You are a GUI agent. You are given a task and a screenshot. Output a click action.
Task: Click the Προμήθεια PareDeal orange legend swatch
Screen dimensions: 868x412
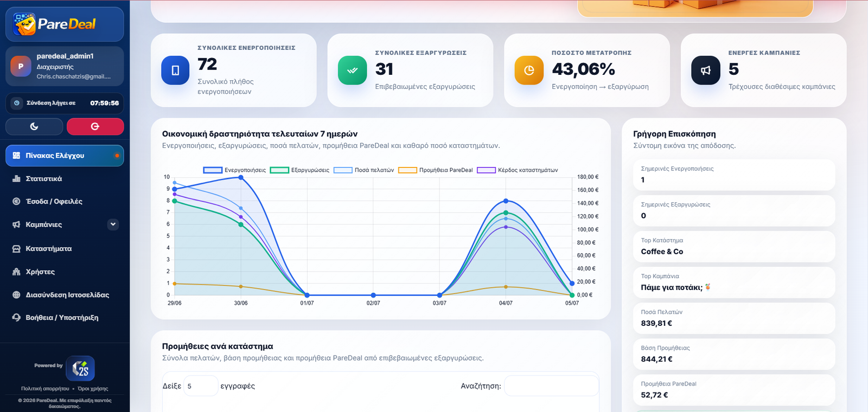tap(407, 170)
